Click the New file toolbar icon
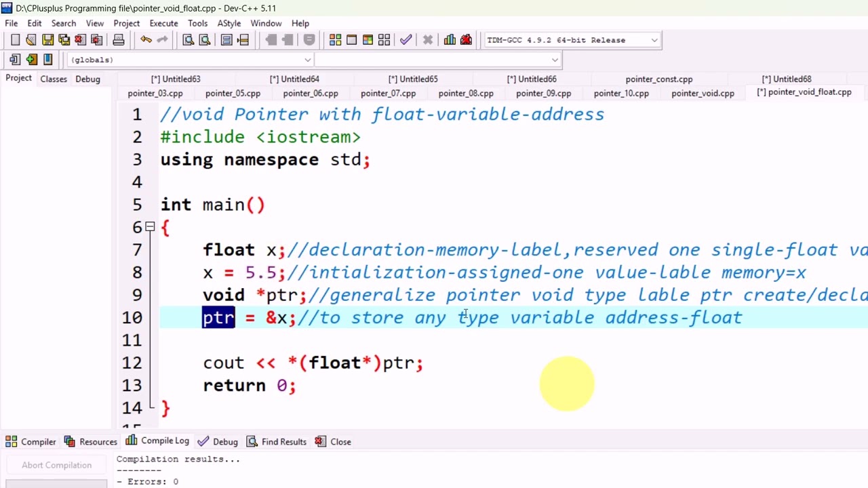 point(15,40)
